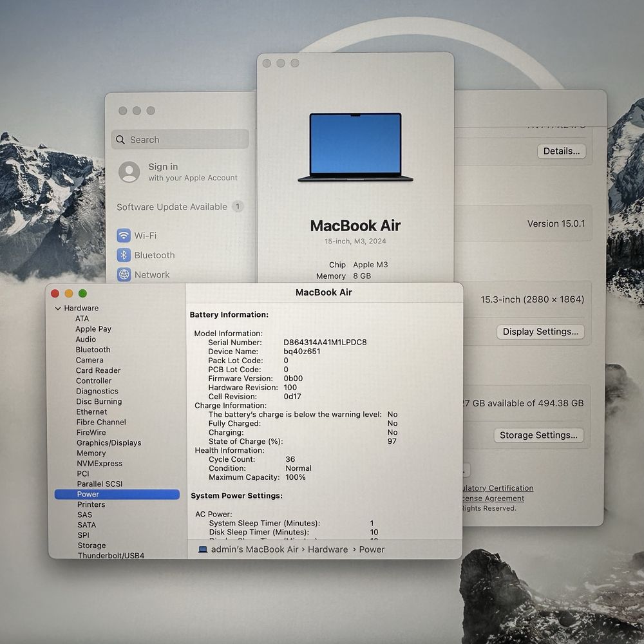The width and height of the screenshot is (644, 644).
Task: Select ATA in Hardware list
Action: 82,318
